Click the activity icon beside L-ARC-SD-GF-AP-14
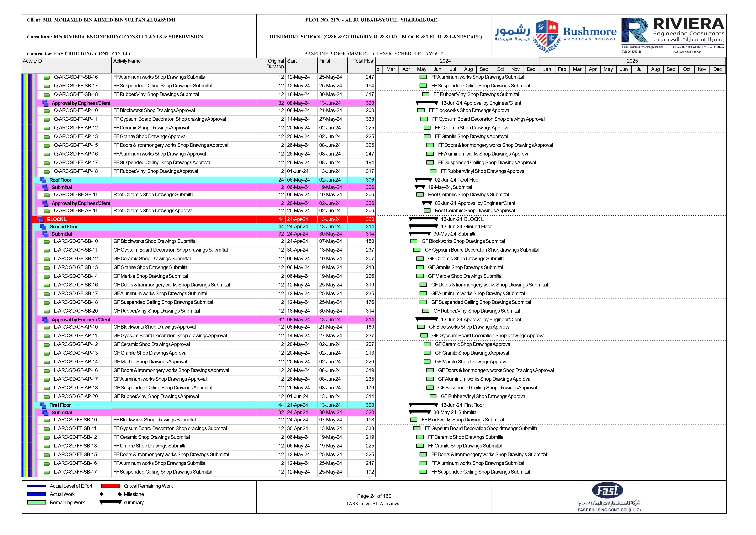Viewport: 756px width, 535px height. click(47, 362)
